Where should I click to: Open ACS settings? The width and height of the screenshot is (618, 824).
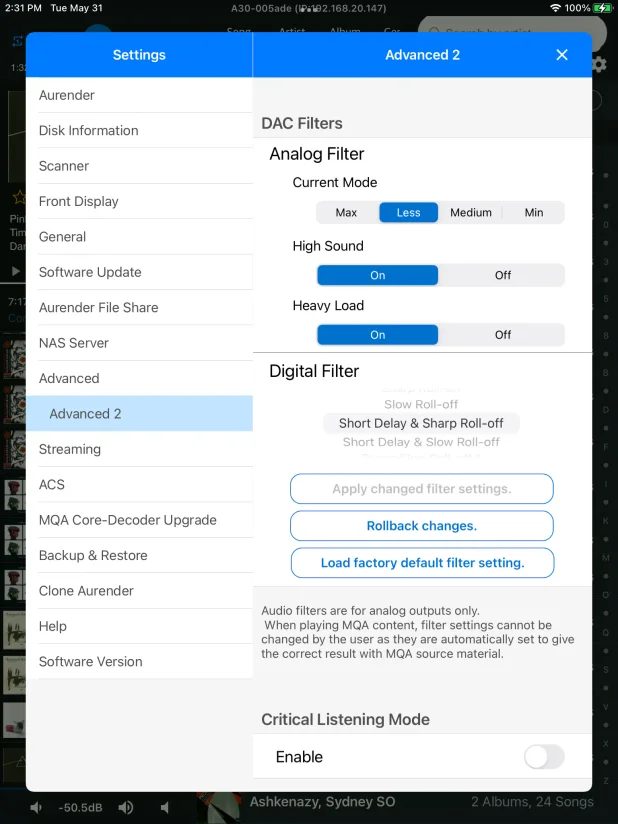pos(139,485)
